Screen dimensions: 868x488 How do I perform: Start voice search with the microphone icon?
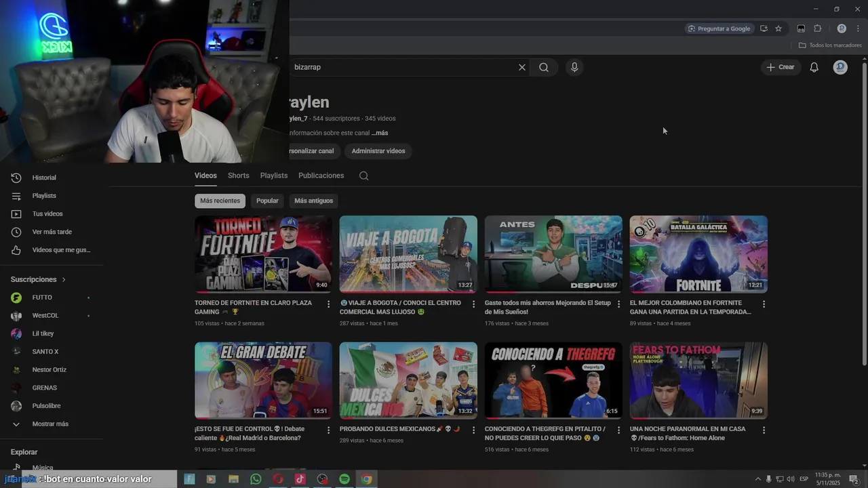tap(574, 67)
